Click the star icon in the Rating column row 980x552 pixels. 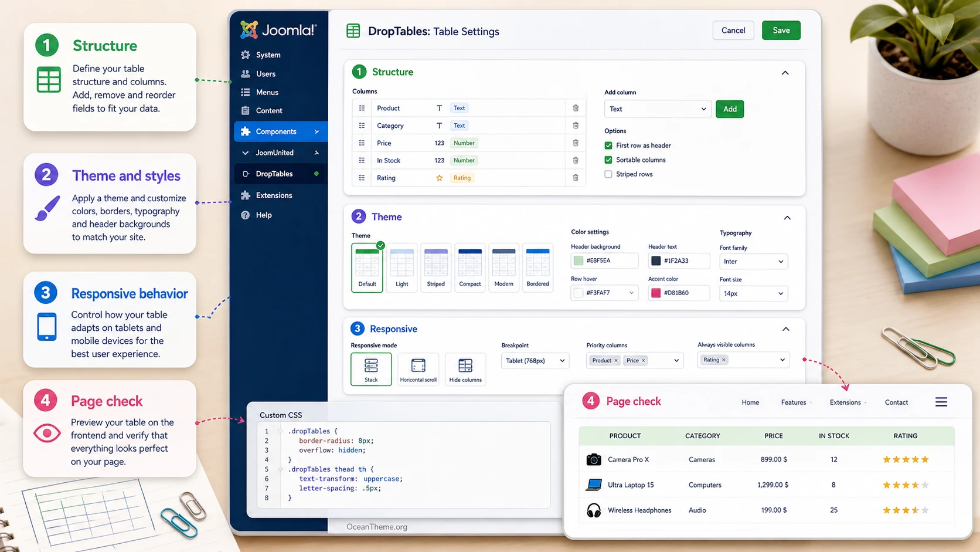[439, 178]
